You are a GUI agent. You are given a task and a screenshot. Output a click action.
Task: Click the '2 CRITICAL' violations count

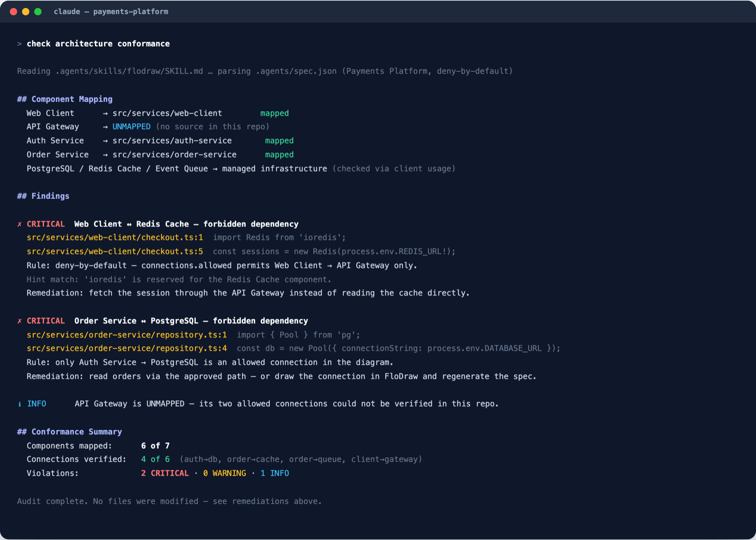pos(165,473)
